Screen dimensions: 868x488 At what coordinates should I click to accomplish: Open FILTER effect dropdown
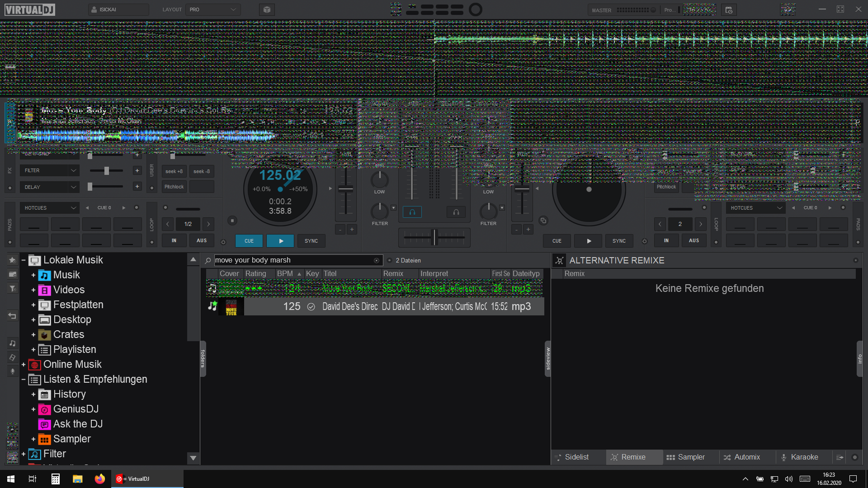pos(50,170)
